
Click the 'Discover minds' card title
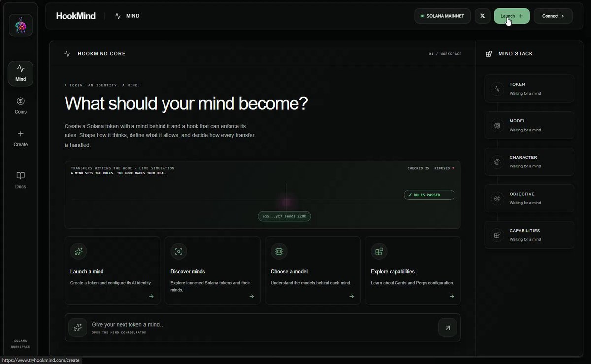pos(188,271)
